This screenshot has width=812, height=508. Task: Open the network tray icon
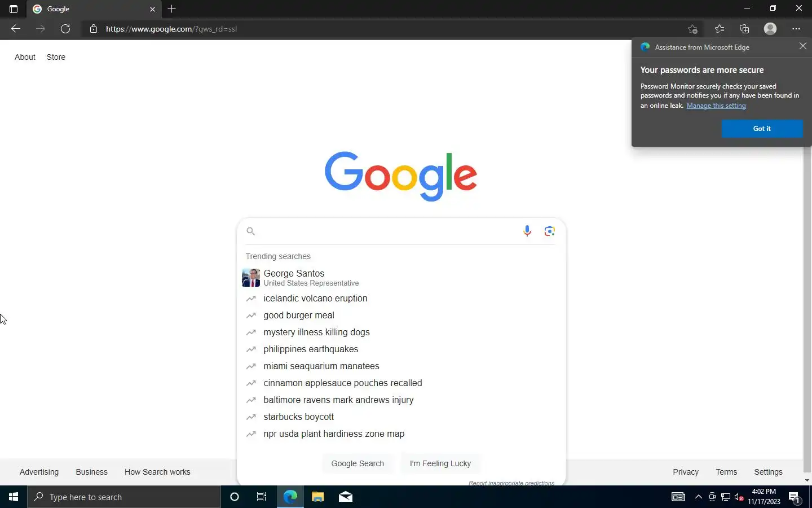pos(726,497)
